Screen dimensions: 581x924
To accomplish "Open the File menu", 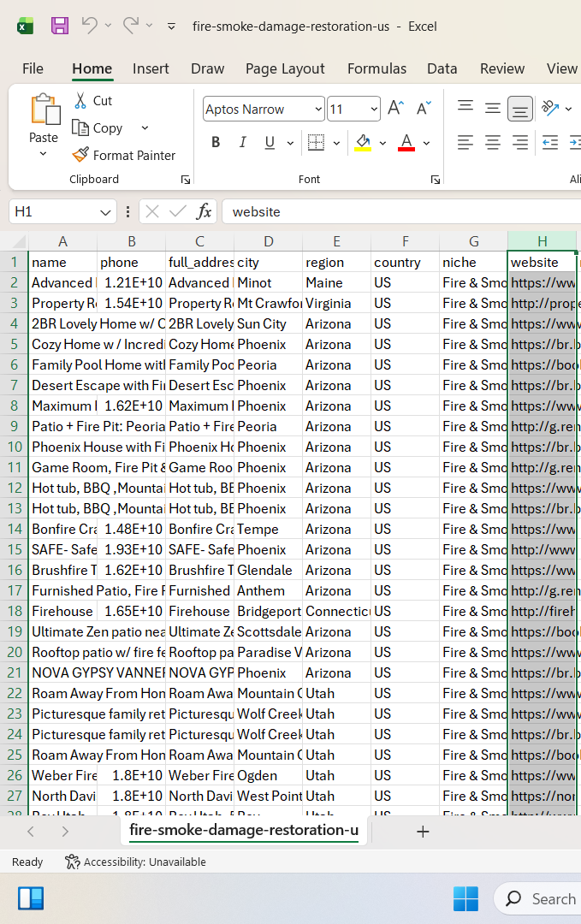I will point(33,68).
